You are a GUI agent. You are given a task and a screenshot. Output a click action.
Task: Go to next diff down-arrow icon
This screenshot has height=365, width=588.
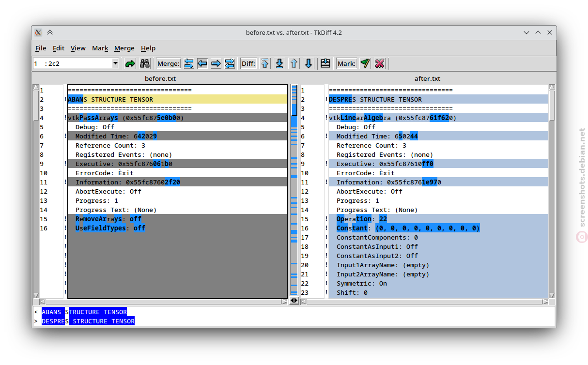tap(309, 63)
